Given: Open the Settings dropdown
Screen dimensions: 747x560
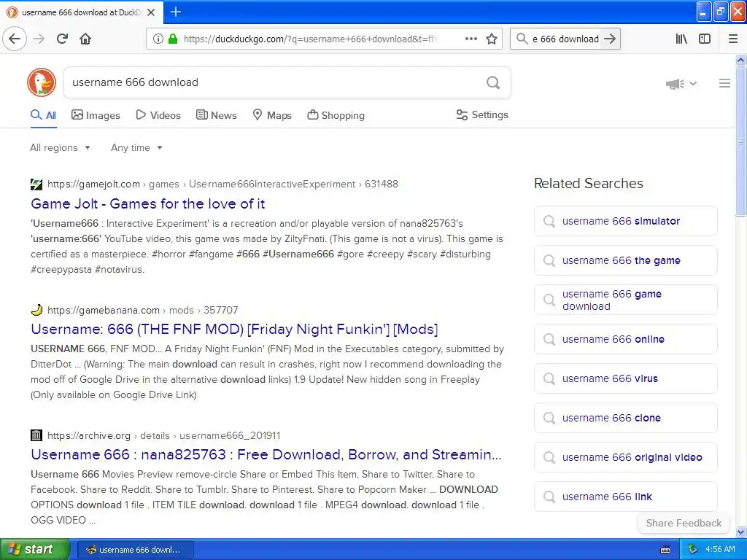Looking at the screenshot, I should coord(482,114).
